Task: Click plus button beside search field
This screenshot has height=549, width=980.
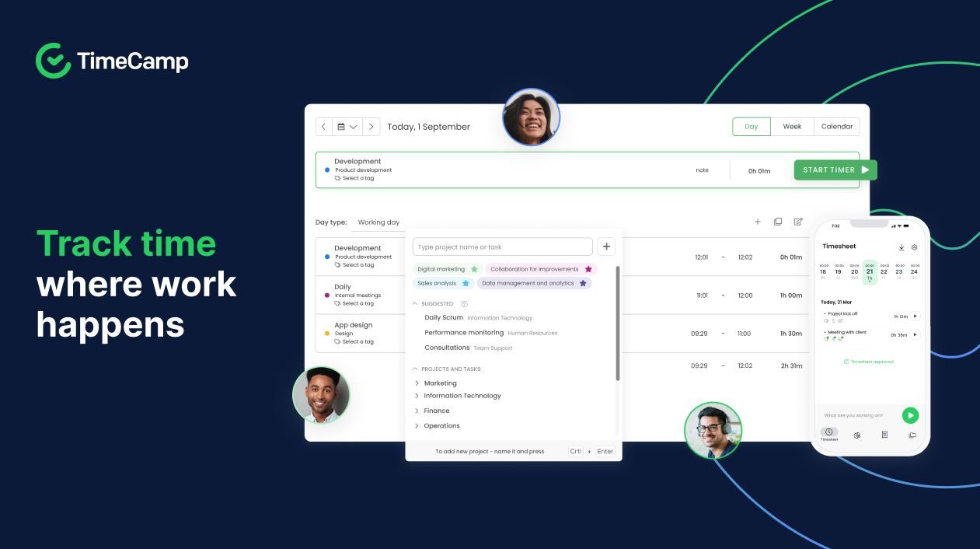Action: (x=607, y=247)
